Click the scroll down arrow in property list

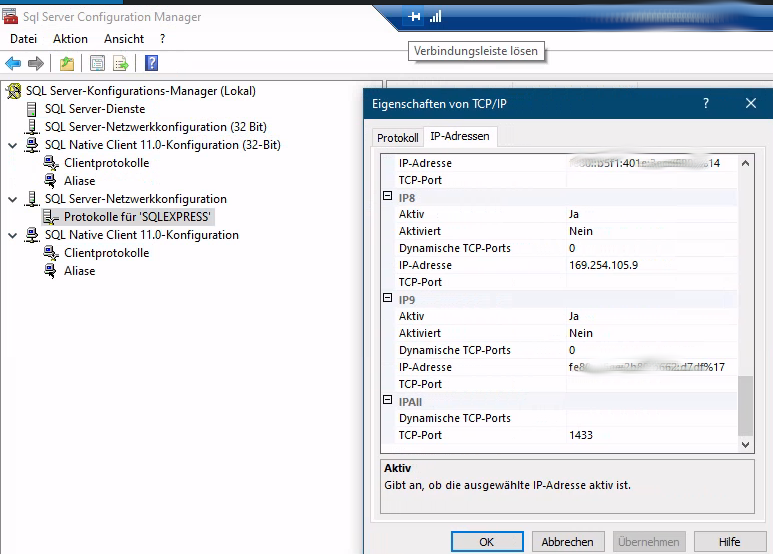click(x=745, y=445)
